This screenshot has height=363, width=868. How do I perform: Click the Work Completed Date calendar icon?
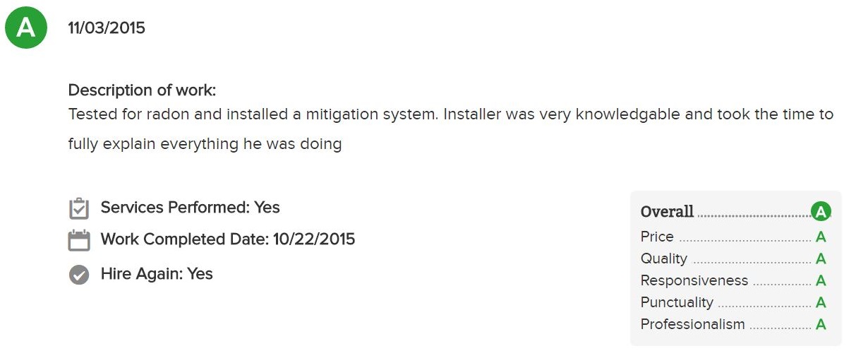tap(79, 240)
